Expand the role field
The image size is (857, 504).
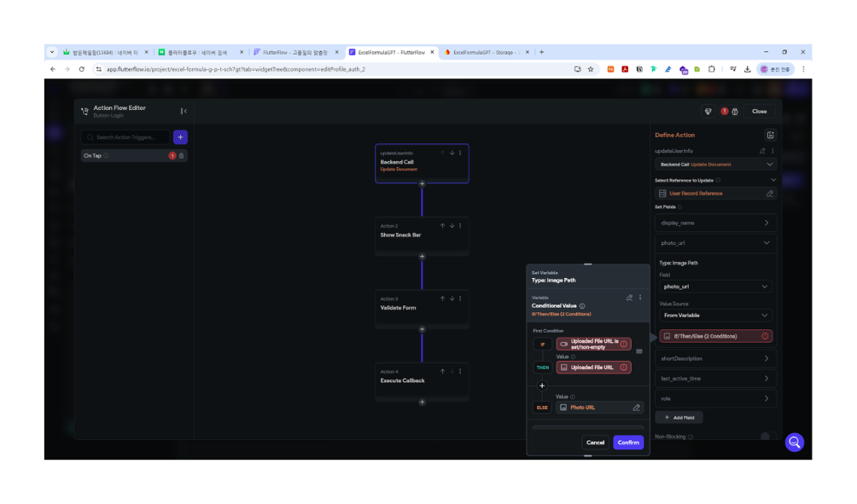tap(715, 398)
